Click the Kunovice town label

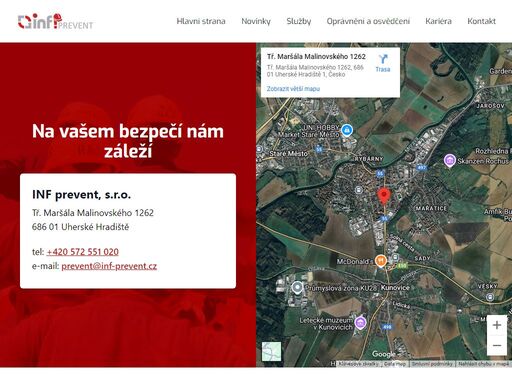(395, 287)
